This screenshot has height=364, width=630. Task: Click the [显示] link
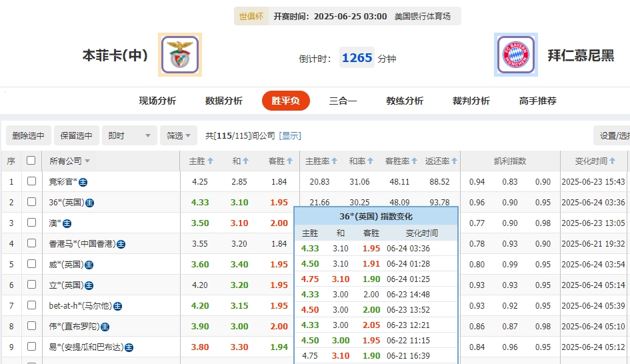point(290,135)
